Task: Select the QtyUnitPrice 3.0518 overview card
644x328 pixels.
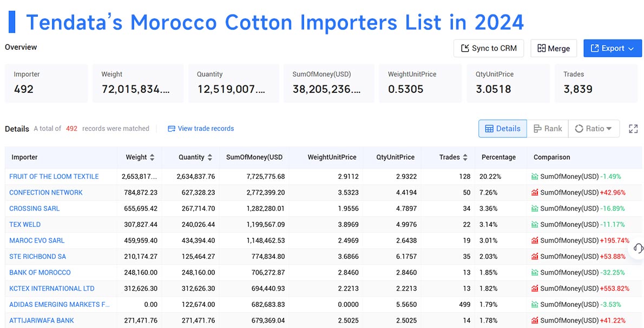Action: [x=508, y=83]
